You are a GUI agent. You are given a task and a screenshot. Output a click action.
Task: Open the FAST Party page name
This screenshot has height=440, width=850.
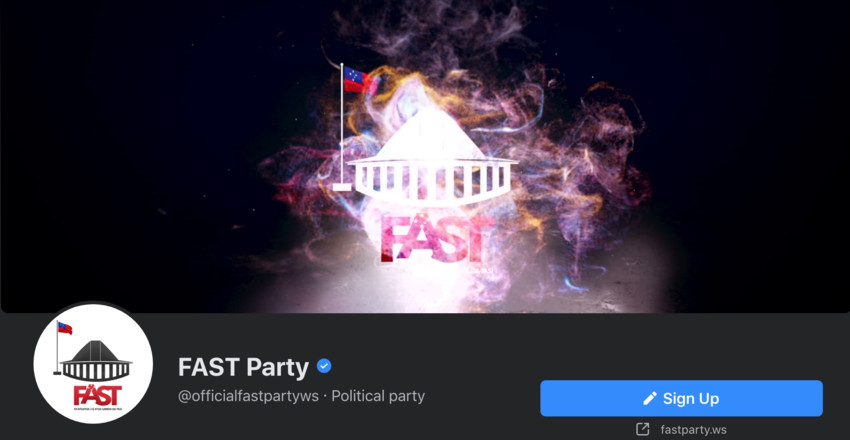tap(243, 367)
